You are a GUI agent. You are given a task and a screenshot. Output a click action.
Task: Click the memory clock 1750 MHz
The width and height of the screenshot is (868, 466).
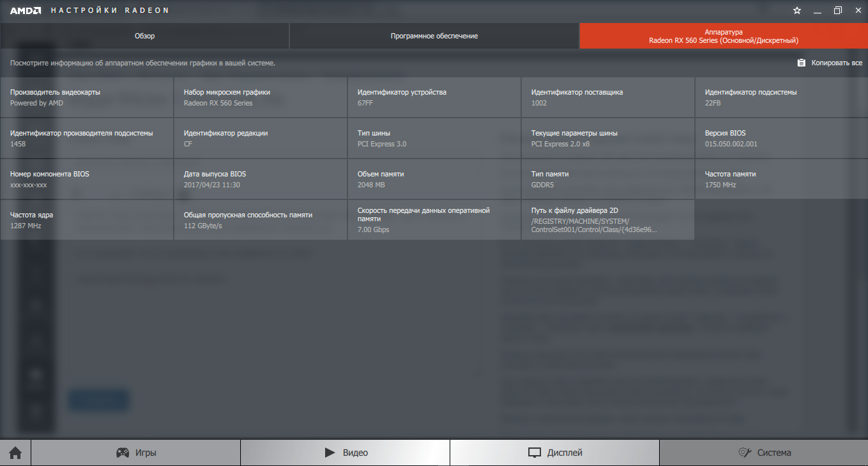(x=720, y=185)
